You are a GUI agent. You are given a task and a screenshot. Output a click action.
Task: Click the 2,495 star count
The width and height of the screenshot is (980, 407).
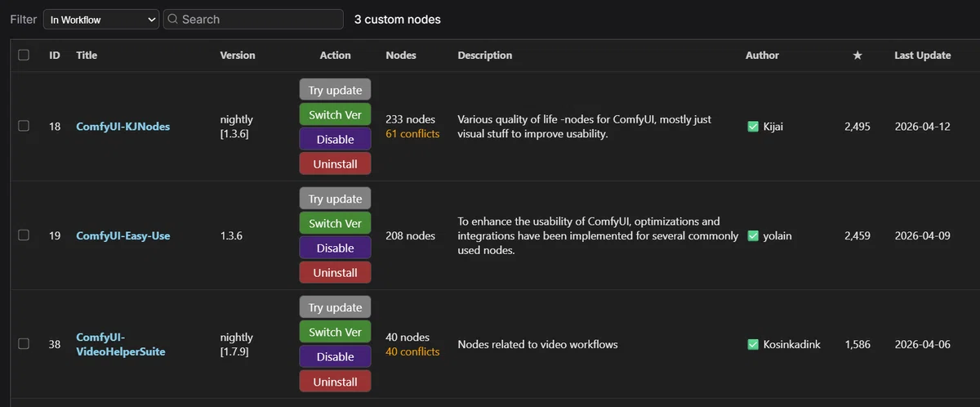pyautogui.click(x=857, y=127)
